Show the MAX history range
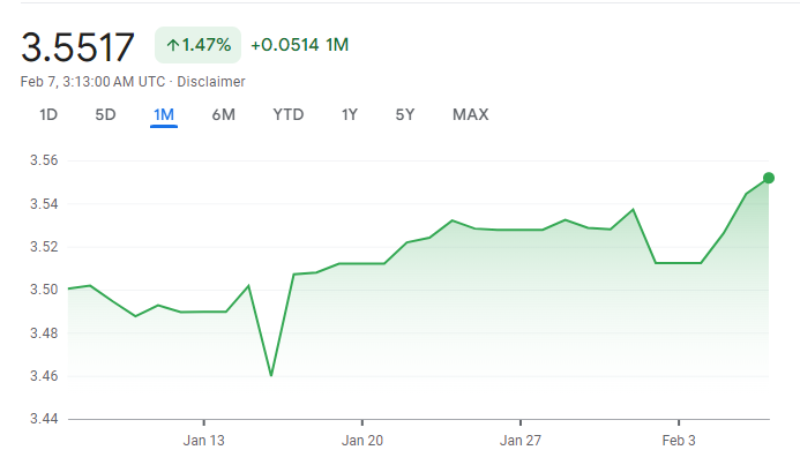This screenshot has height=465, width=800. pyautogui.click(x=470, y=115)
